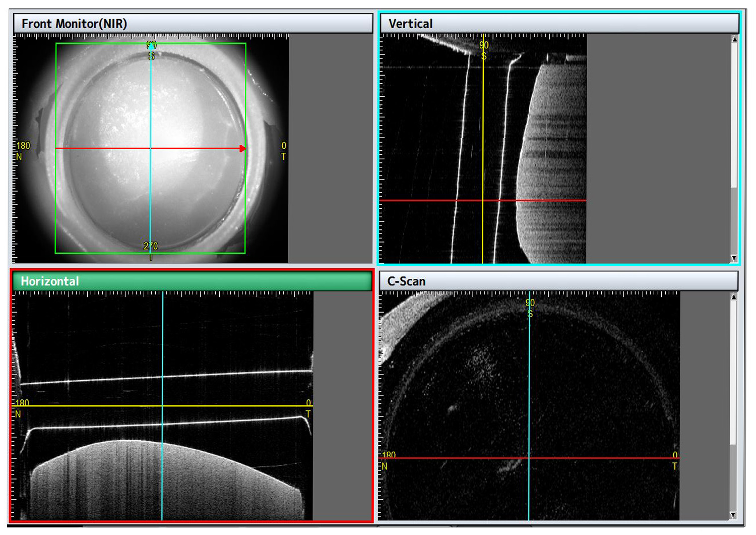Click the "180" label in the C-Scan panel
The height and width of the screenshot is (535, 756).
coord(389,455)
